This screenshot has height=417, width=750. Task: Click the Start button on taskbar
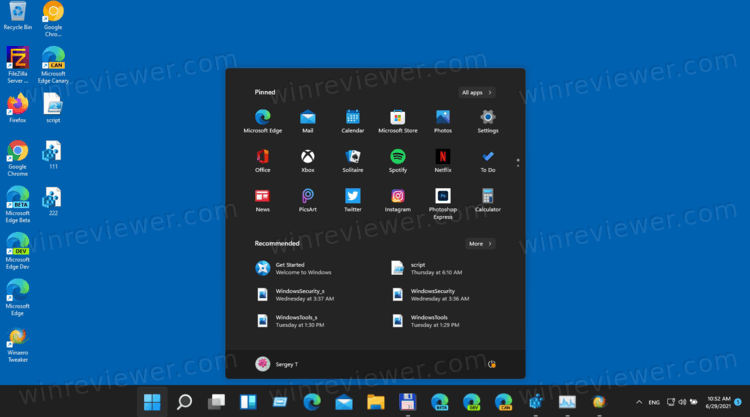coord(152,402)
